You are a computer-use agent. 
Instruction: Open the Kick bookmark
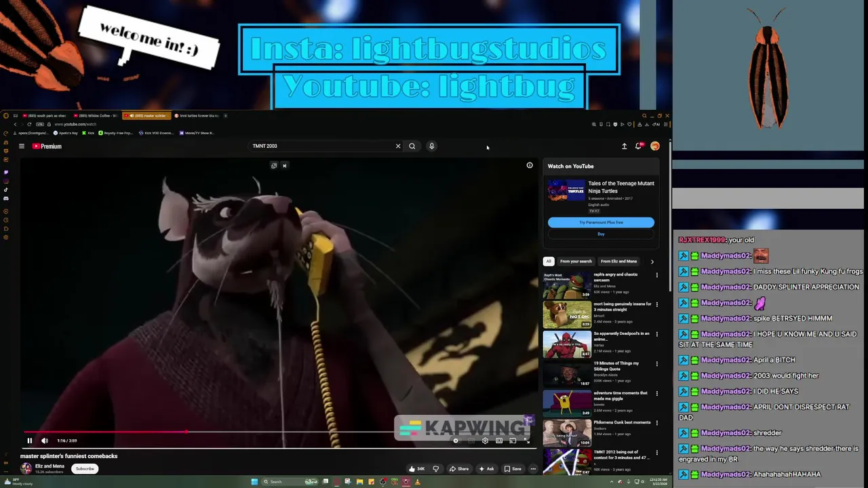click(88, 133)
